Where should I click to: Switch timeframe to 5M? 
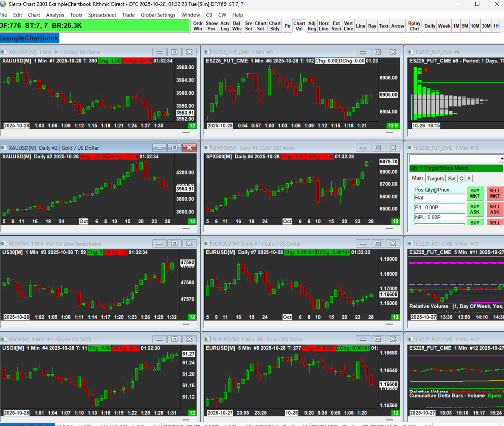465,26
